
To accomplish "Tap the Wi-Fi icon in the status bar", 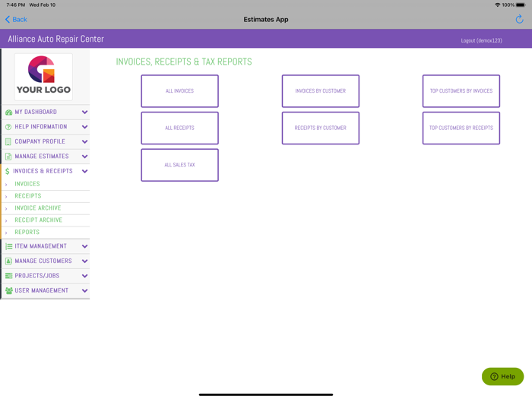I will point(497,5).
